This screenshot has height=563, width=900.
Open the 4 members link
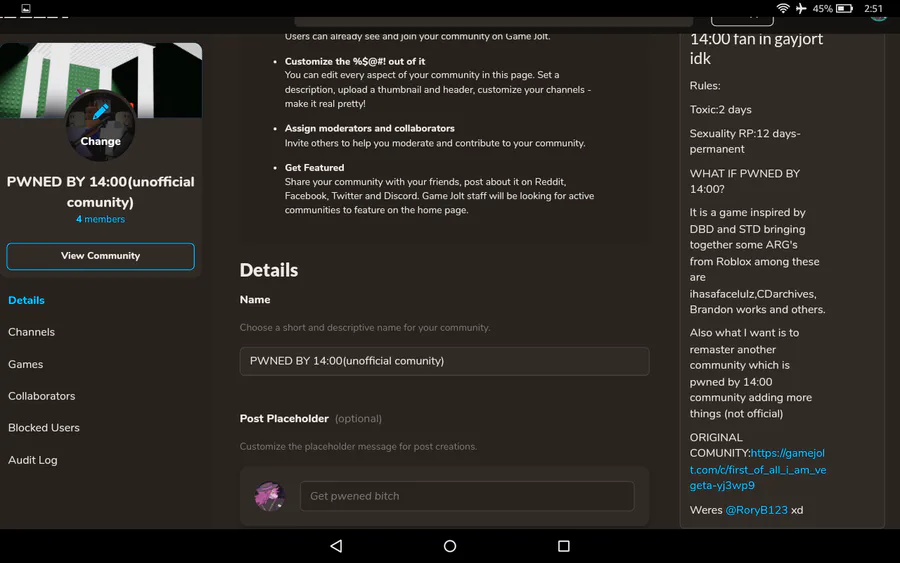(100, 219)
